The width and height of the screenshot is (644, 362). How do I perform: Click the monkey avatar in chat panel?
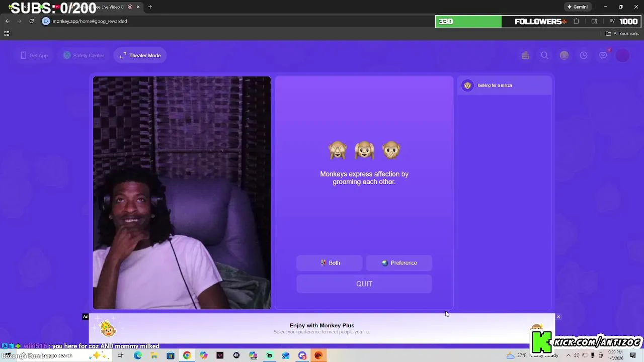467,85
